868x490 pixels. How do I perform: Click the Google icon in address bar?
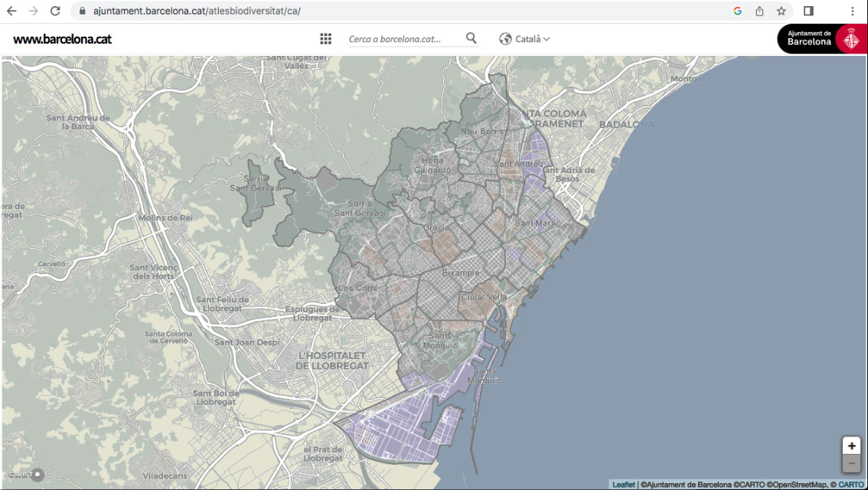tap(737, 11)
